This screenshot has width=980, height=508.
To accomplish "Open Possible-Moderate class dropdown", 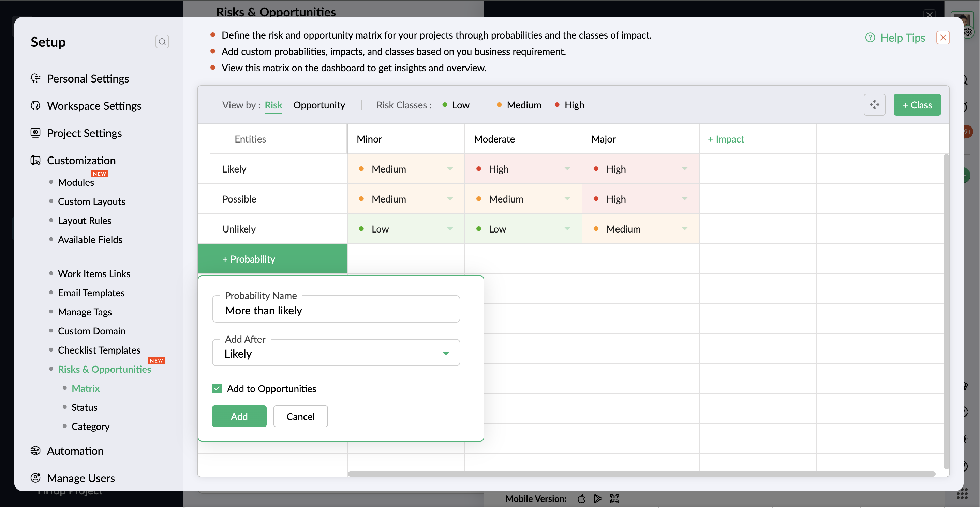I will pyautogui.click(x=567, y=199).
